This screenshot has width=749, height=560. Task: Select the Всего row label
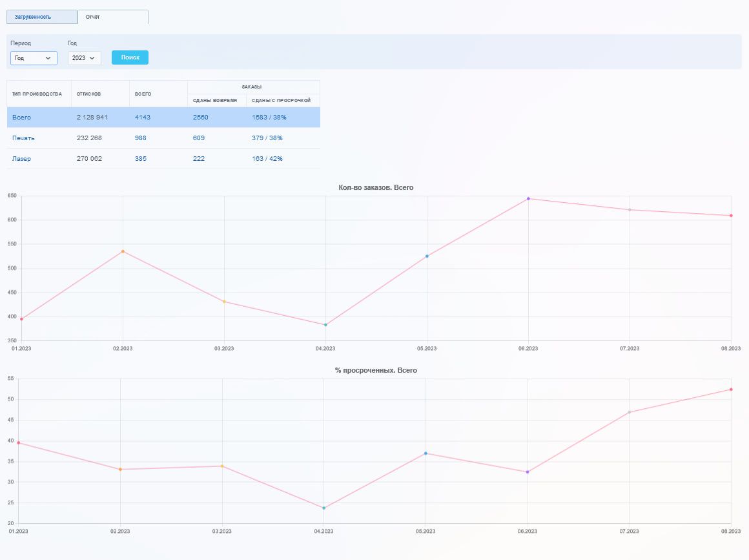tap(21, 118)
